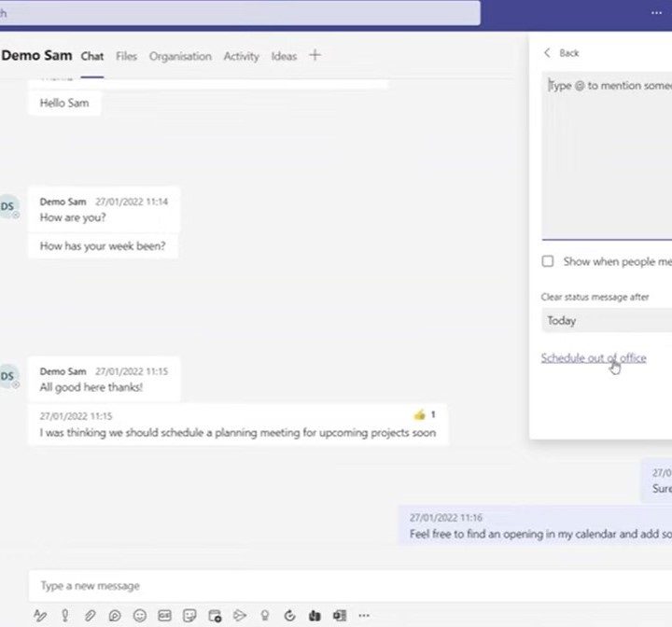Image resolution: width=672 pixels, height=627 pixels.
Task: Click the planning meeting message text
Action: (238, 433)
